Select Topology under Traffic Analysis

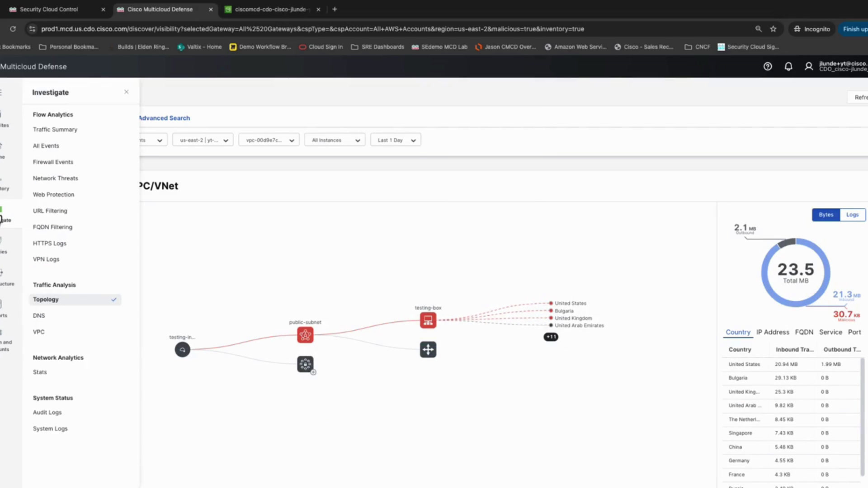[75, 299]
